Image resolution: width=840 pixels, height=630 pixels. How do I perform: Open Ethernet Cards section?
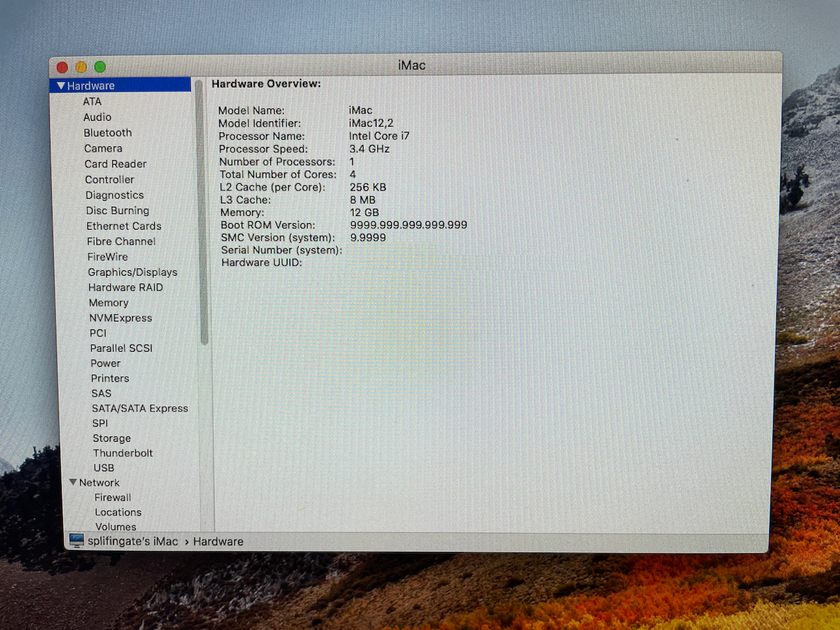[x=124, y=226]
